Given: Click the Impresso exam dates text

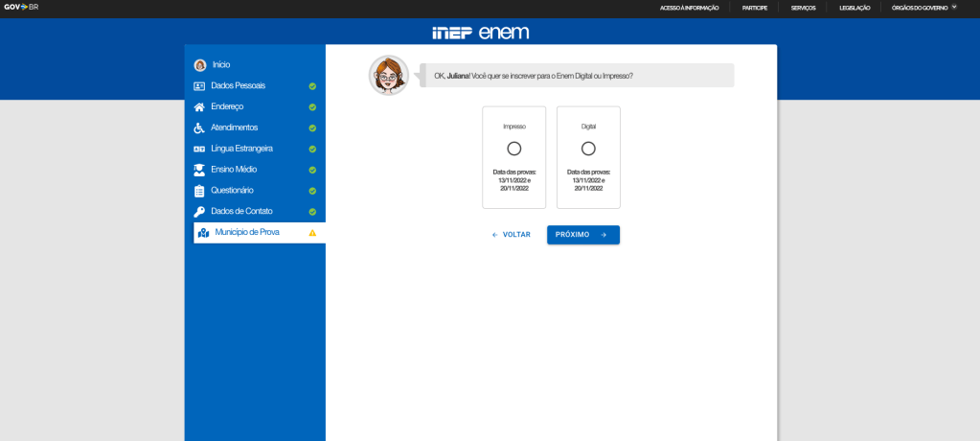Looking at the screenshot, I should pos(513,180).
